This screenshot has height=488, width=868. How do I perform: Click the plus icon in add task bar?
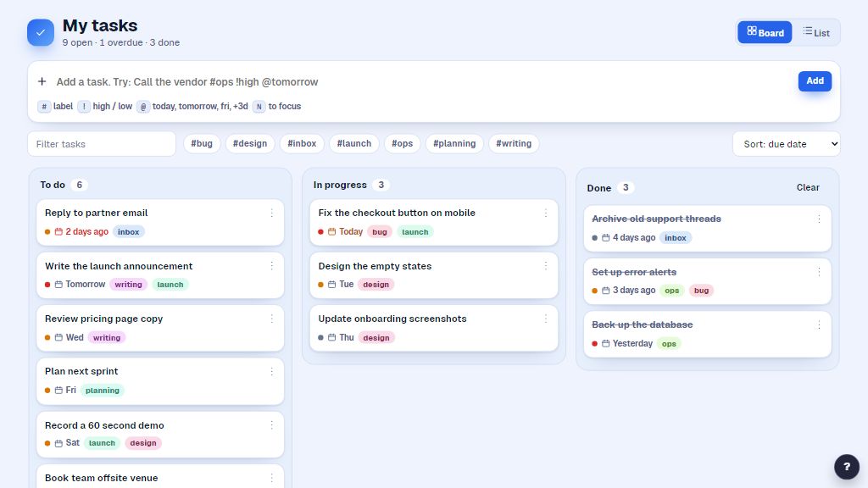click(x=42, y=82)
